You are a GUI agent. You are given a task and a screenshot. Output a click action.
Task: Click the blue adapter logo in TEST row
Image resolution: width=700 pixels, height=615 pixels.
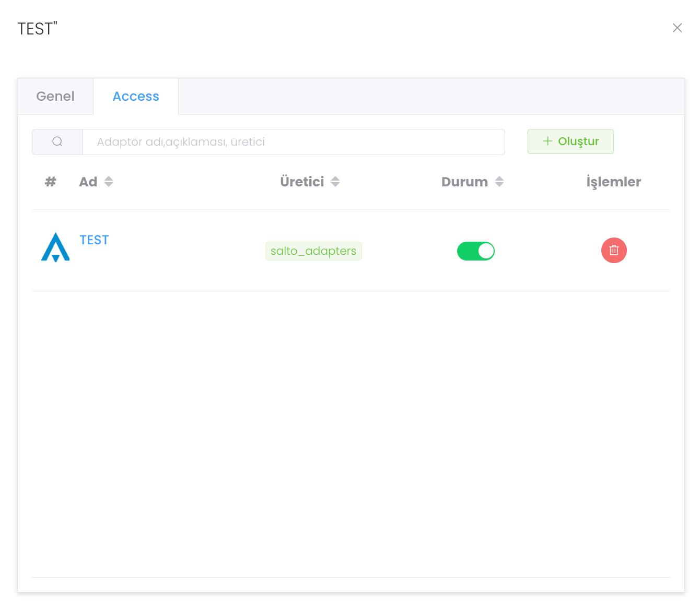point(55,247)
